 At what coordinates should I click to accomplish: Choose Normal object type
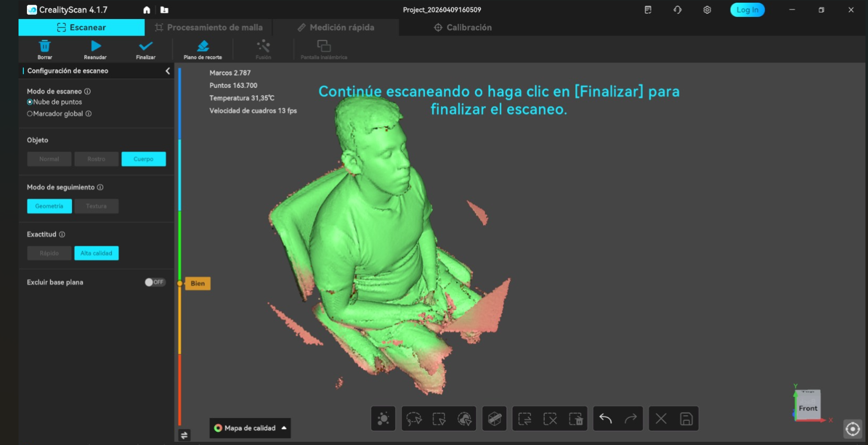click(49, 159)
